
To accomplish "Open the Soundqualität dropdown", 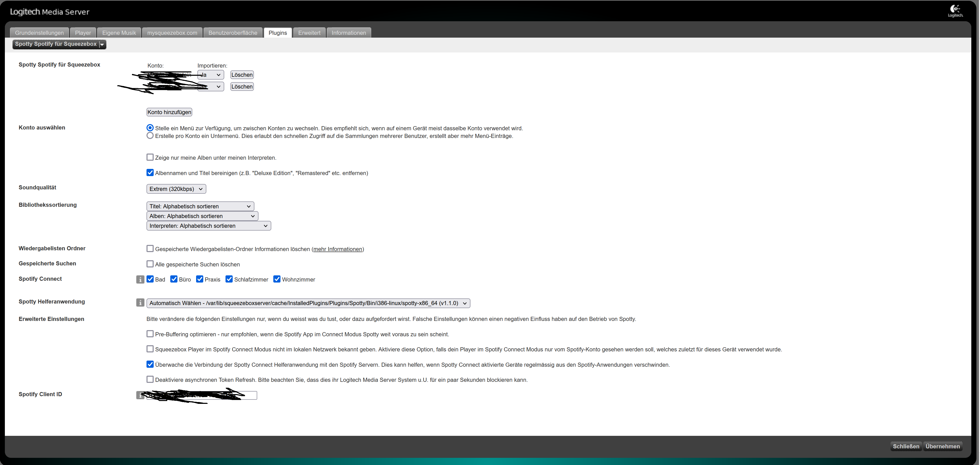I will coord(176,189).
